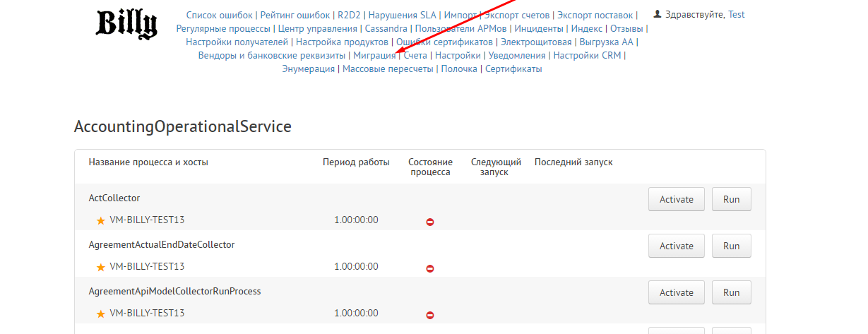Open the Cassandra link

pyautogui.click(x=386, y=28)
